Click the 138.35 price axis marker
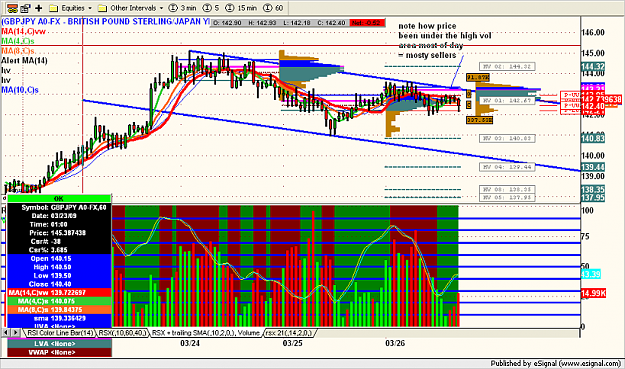This screenshot has width=625, height=369. pyautogui.click(x=593, y=189)
